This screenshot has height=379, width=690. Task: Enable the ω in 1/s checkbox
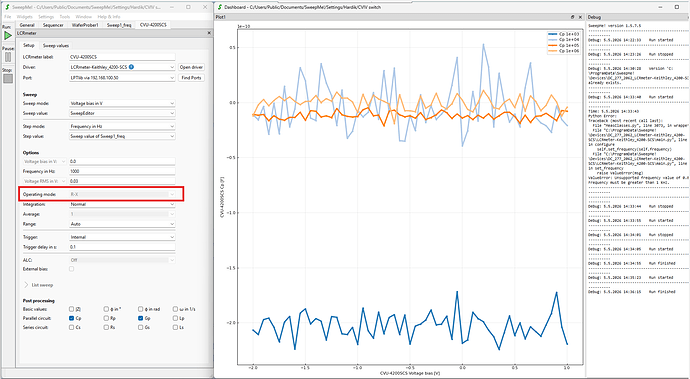point(175,309)
